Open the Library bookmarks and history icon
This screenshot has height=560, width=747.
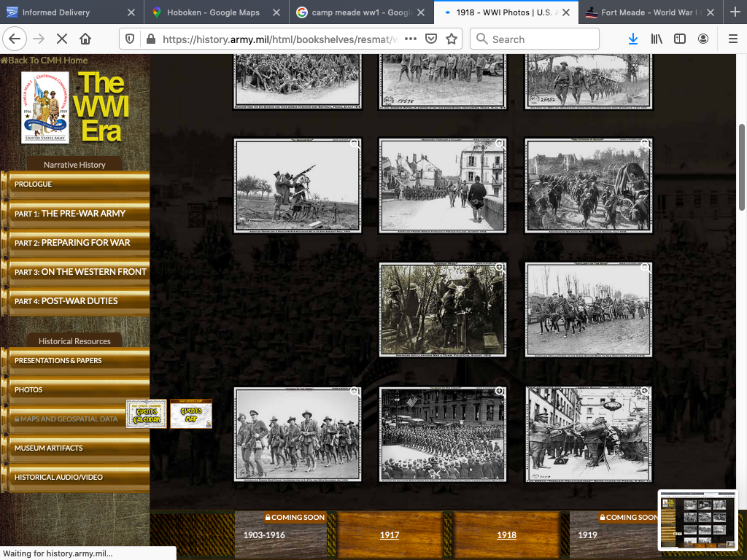[x=657, y=39]
